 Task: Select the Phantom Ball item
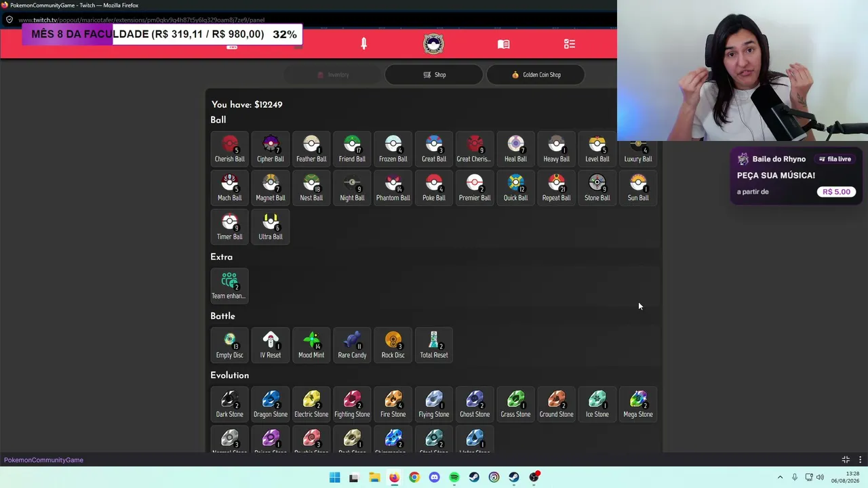(393, 188)
